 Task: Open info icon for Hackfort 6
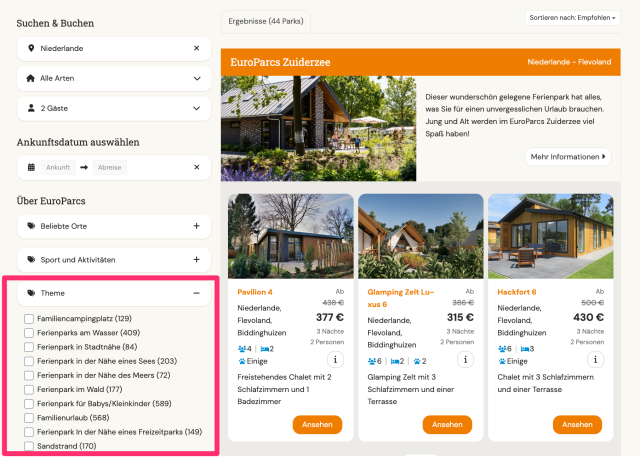[x=595, y=360]
